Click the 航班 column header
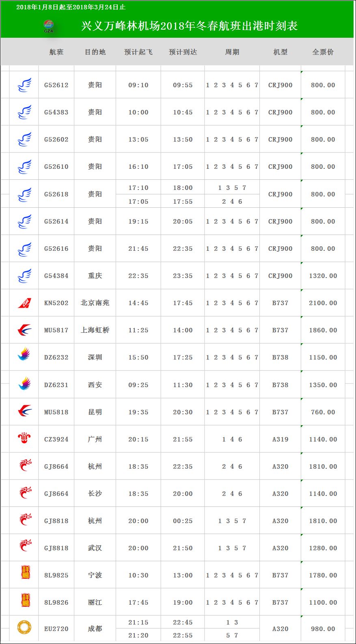 pyautogui.click(x=56, y=52)
